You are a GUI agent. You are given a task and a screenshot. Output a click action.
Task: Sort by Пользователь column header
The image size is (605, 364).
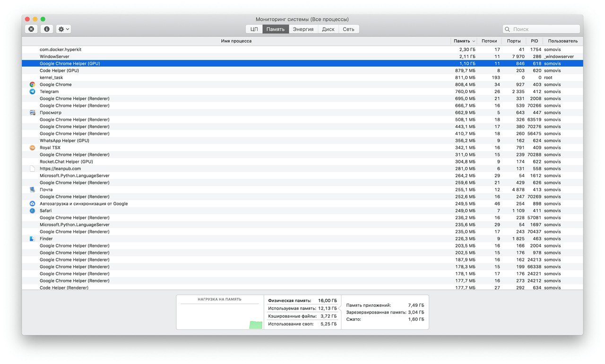click(562, 41)
